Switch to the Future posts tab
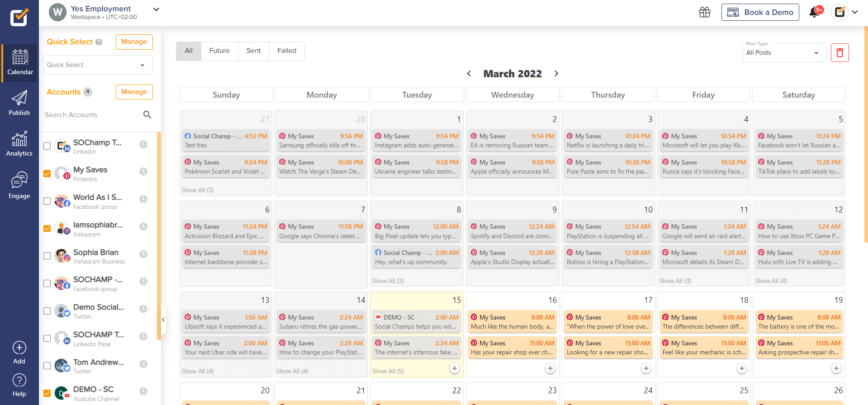868x405 pixels. point(219,51)
